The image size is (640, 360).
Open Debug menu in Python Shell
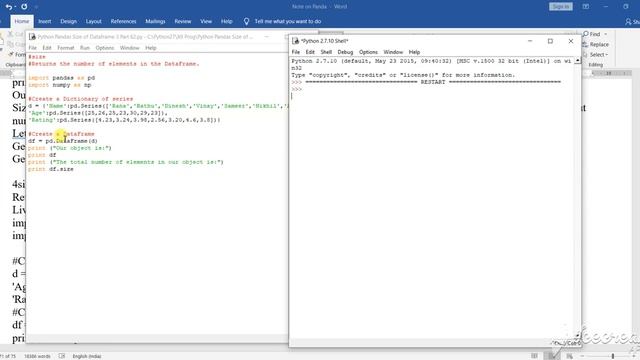tap(345, 52)
